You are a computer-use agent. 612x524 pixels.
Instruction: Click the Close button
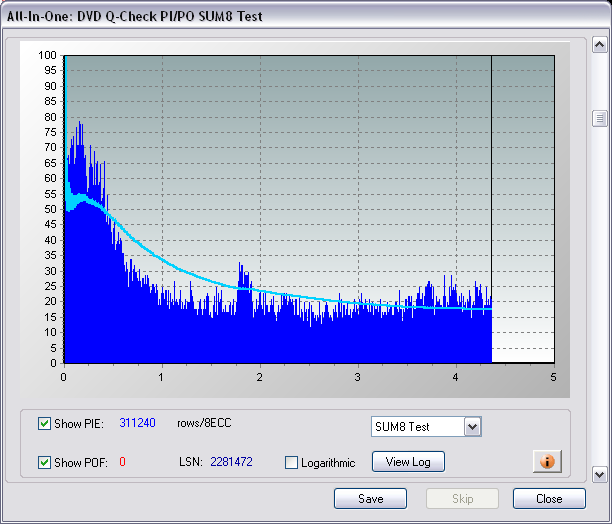549,499
